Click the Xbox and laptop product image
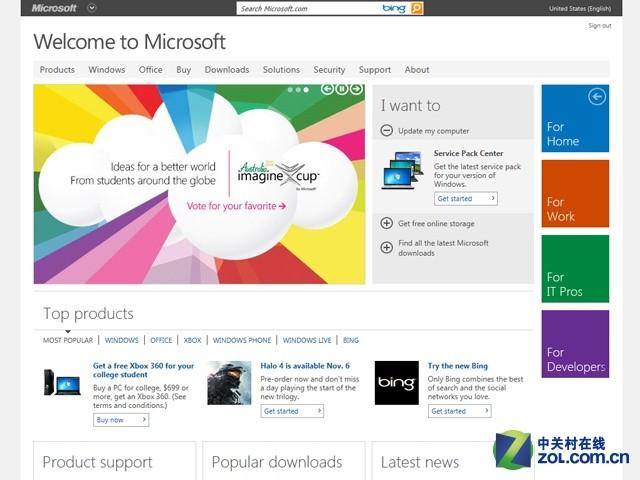Viewport: 640px width, 480px height. point(62,382)
